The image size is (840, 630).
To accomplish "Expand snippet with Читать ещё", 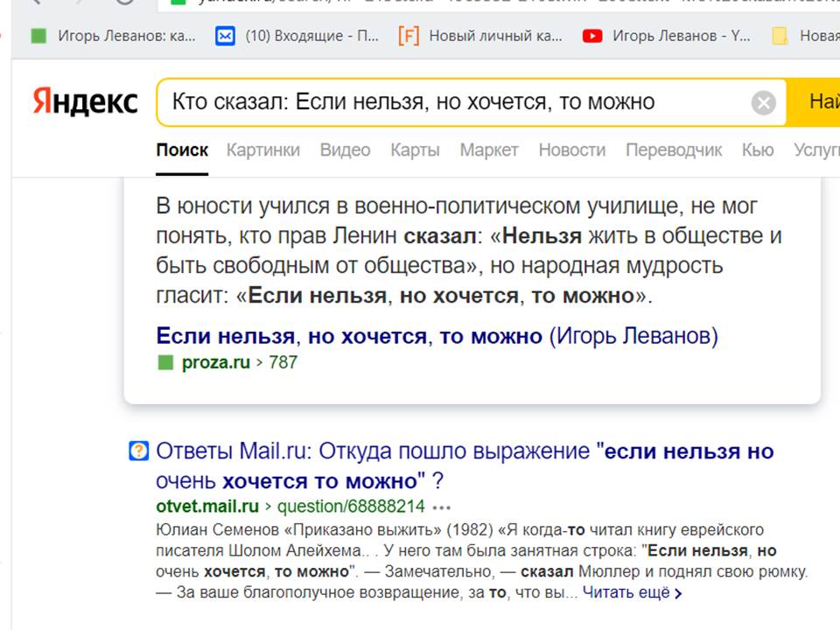I will [632, 592].
